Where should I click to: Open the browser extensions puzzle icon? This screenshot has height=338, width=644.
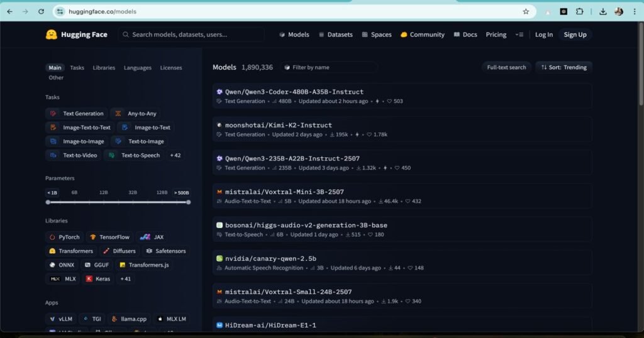[x=579, y=11]
